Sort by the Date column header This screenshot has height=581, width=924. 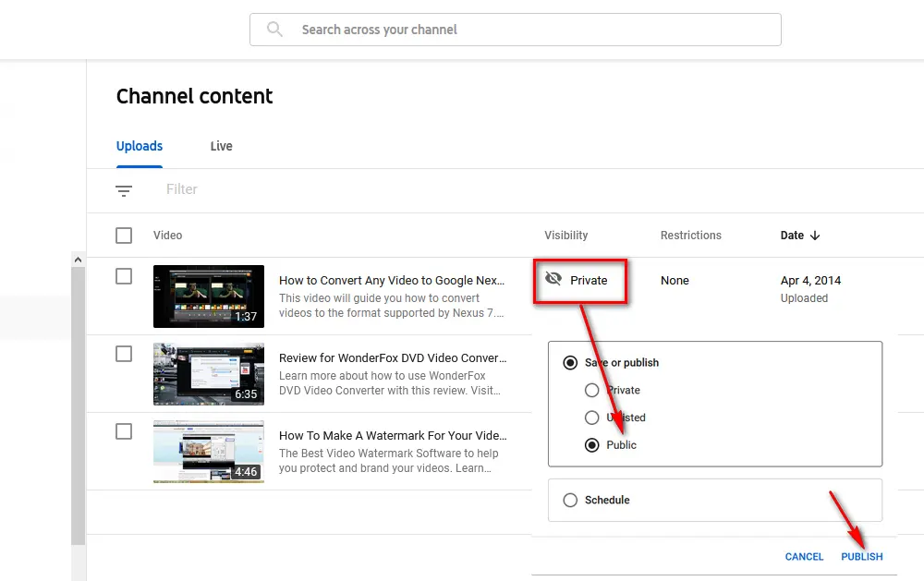click(792, 236)
